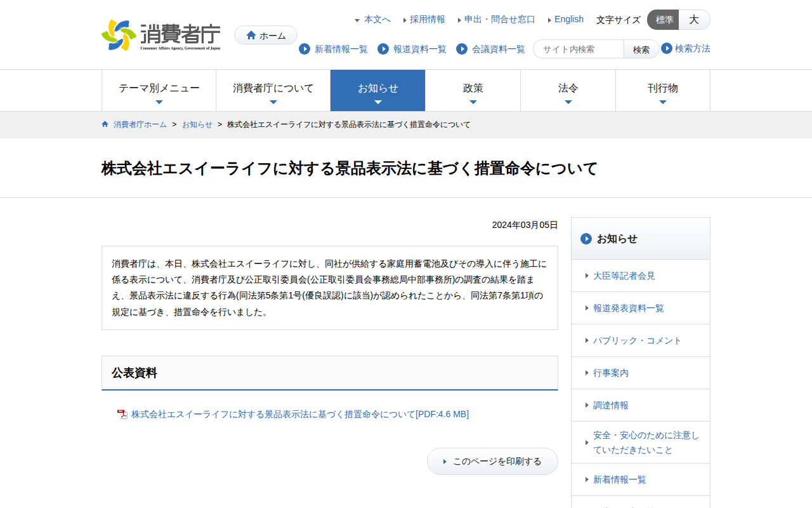Click the PDF file icon
Screen dimensions: 812x508
[122, 415]
